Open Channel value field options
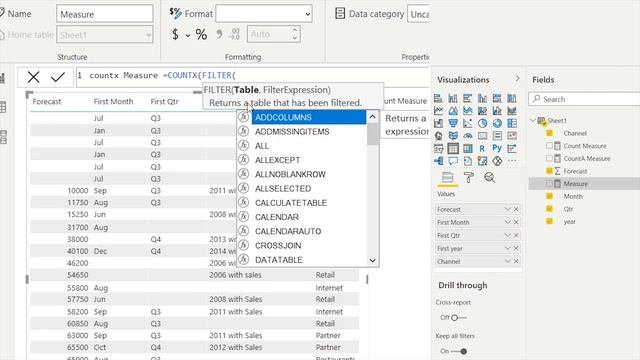 point(507,261)
